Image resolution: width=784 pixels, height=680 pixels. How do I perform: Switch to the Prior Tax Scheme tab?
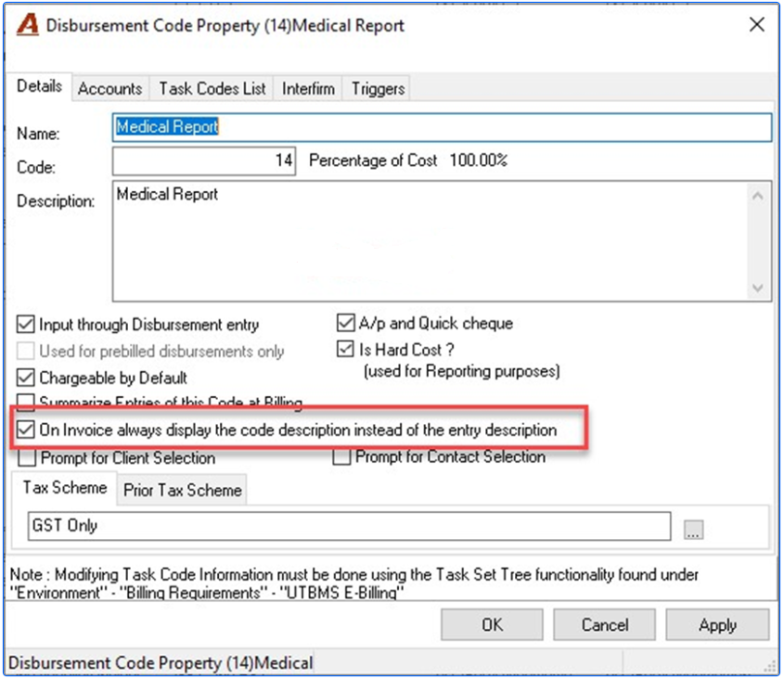(x=182, y=490)
